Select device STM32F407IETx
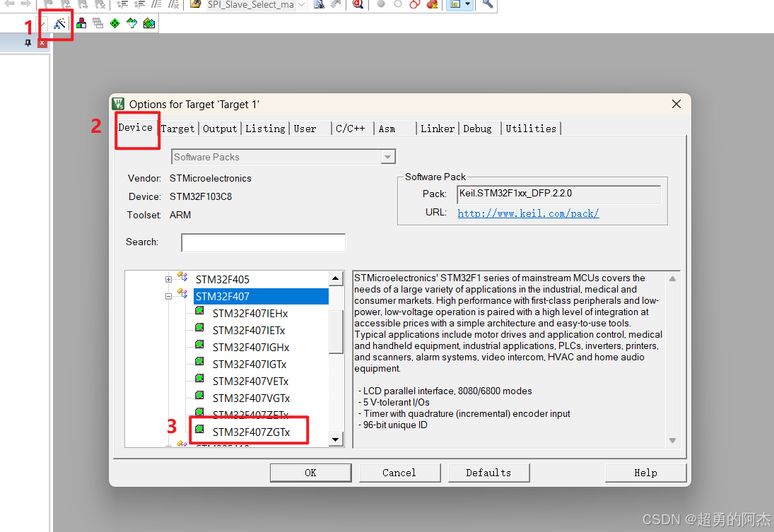The image size is (774, 532). (249, 331)
